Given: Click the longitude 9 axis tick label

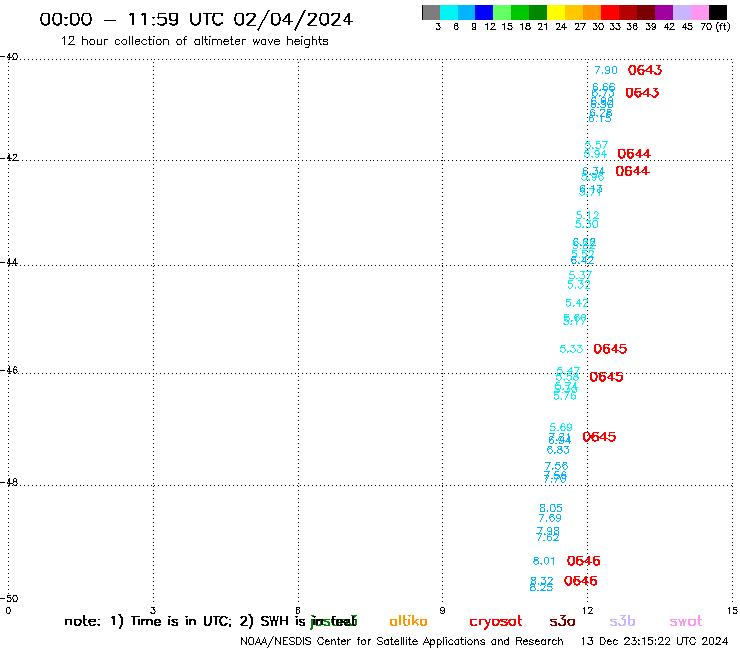Looking at the screenshot, I should (442, 610).
